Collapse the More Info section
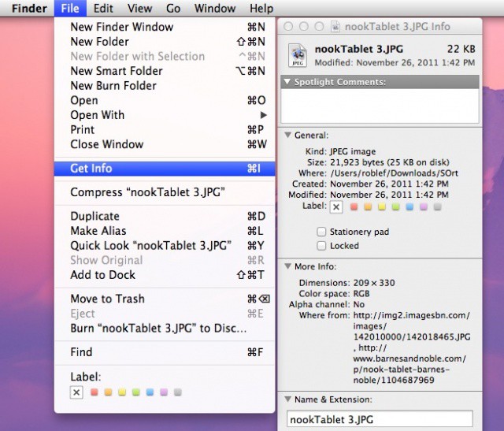The image size is (504, 431). 287,266
